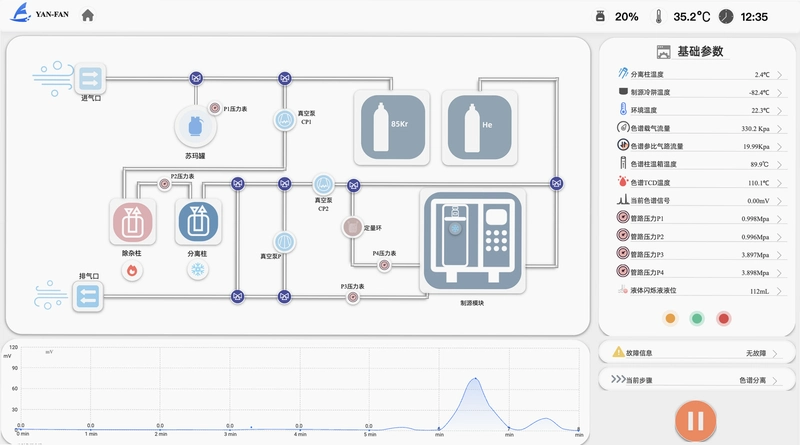Open the 色谱TCD温度 parameter details

click(699, 182)
